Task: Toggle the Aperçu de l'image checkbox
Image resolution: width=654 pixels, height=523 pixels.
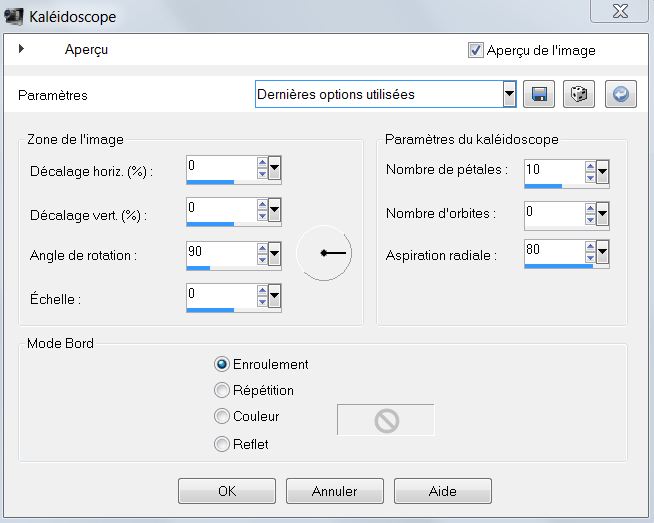Action: click(475, 50)
